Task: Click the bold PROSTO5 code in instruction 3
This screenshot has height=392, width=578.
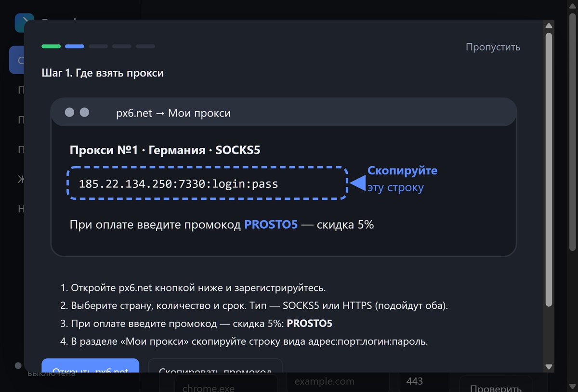Action: 310,324
